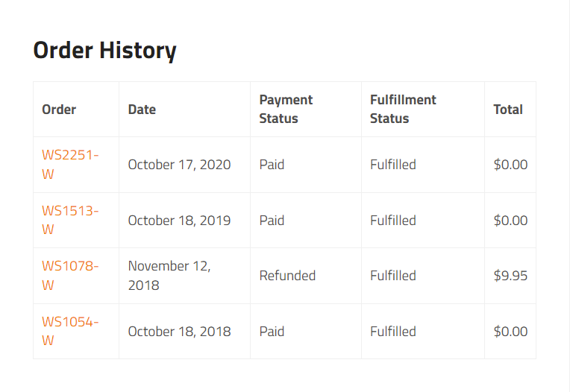Click the Payment Status column header

click(286, 110)
